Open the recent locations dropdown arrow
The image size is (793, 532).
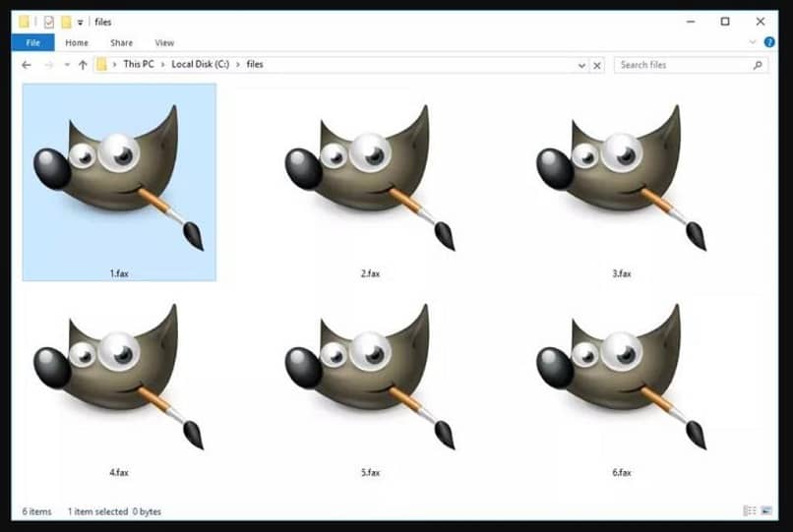pyautogui.click(x=67, y=65)
